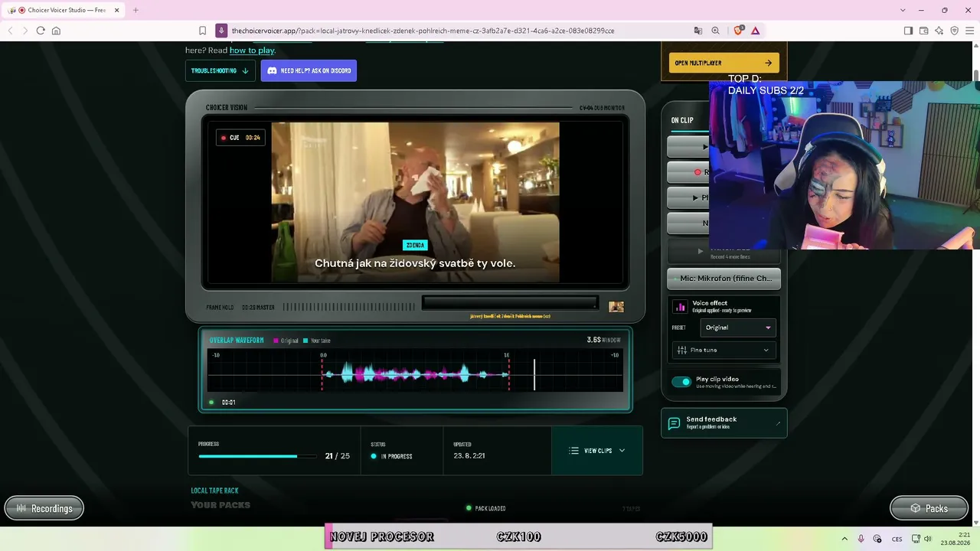The height and width of the screenshot is (551, 980).
Task: Open the page translate icon in address bar
Action: point(698,31)
